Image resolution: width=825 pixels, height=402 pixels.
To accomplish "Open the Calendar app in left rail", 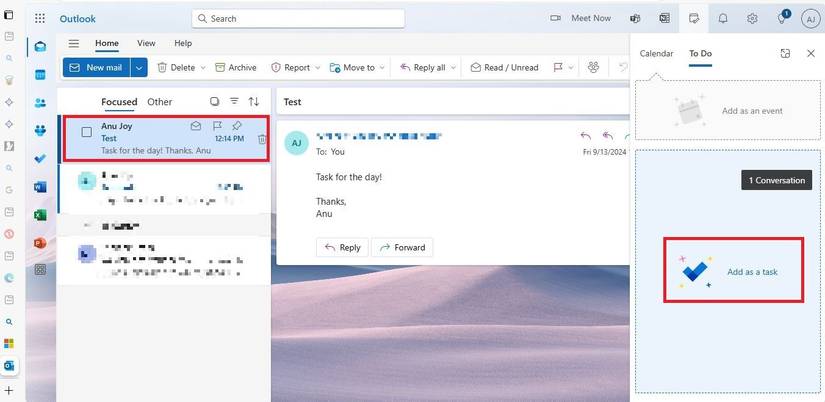I will tap(41, 75).
